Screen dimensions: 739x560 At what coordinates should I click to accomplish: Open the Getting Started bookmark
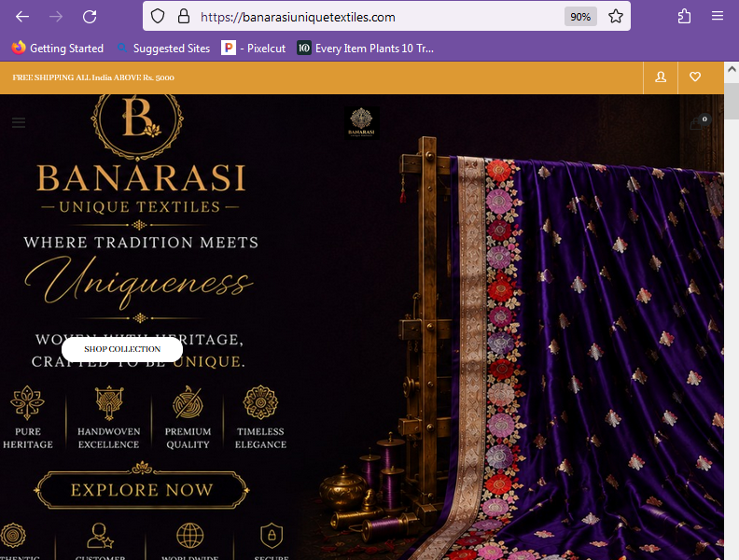pos(58,49)
